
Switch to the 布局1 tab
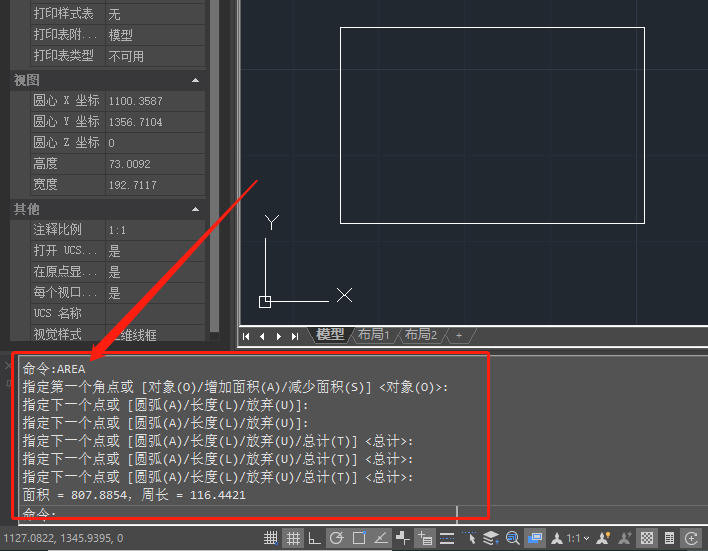(x=373, y=335)
